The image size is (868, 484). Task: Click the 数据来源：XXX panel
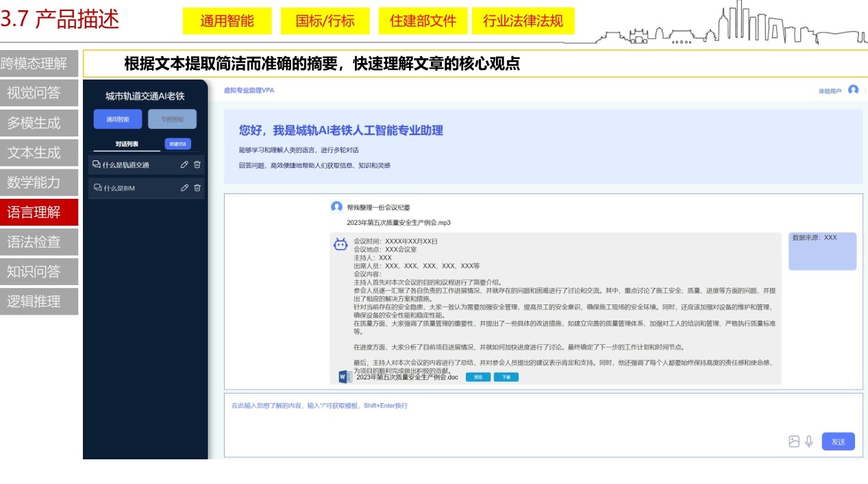coord(822,251)
